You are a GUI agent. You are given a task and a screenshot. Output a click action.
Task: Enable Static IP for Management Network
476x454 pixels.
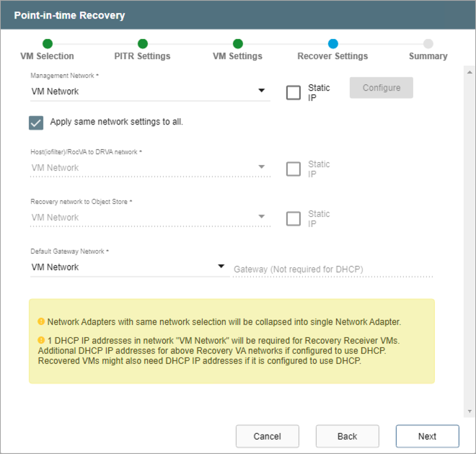click(x=294, y=92)
